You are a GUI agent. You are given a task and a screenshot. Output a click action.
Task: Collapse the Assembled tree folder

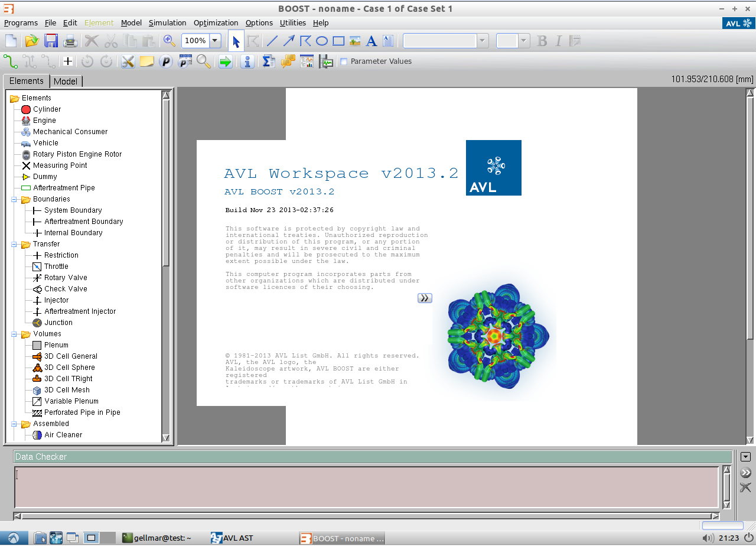pos(14,424)
